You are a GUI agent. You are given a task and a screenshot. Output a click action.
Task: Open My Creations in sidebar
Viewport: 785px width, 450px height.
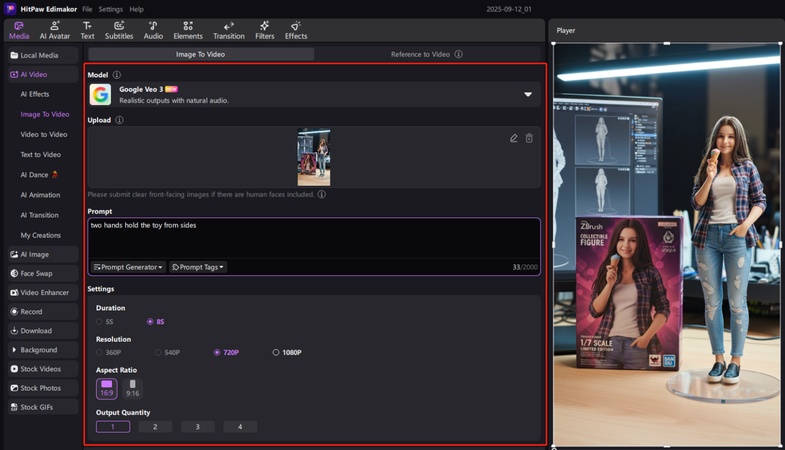click(41, 235)
